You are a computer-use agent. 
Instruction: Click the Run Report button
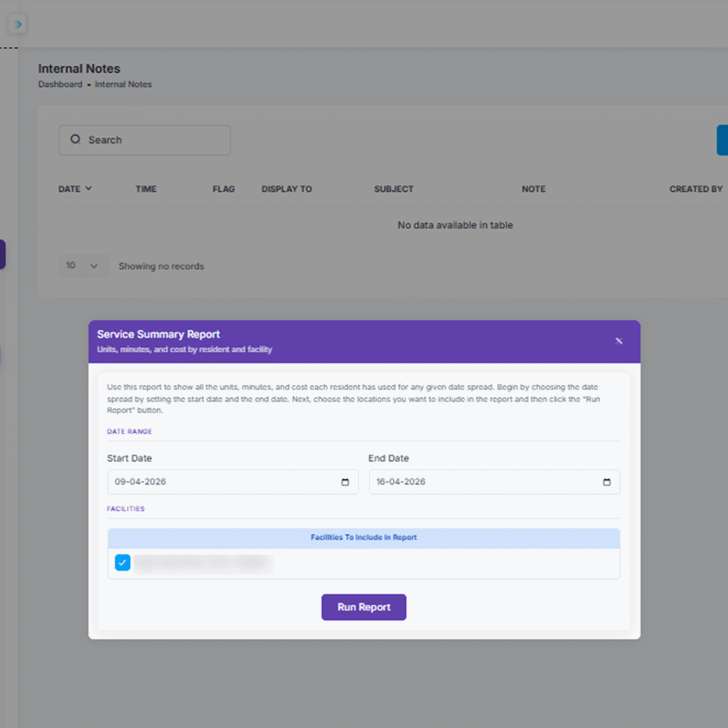pos(363,607)
